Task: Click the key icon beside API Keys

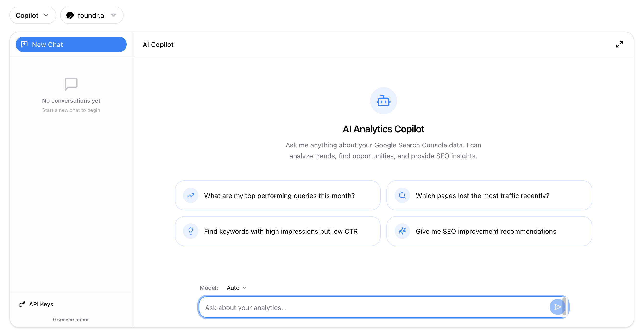Action: (22, 304)
